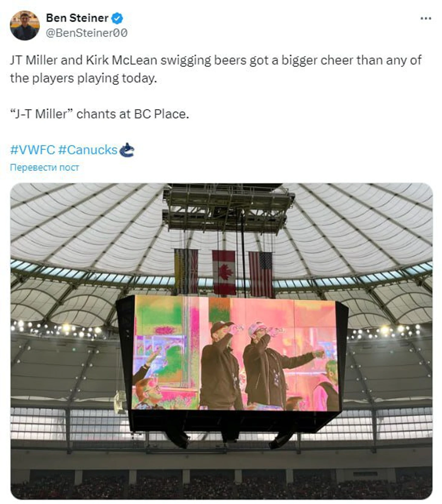Image resolution: width=442 pixels, height=504 pixels.
Task: Click the “J-T Miller” chants text line
Action: (x=100, y=114)
